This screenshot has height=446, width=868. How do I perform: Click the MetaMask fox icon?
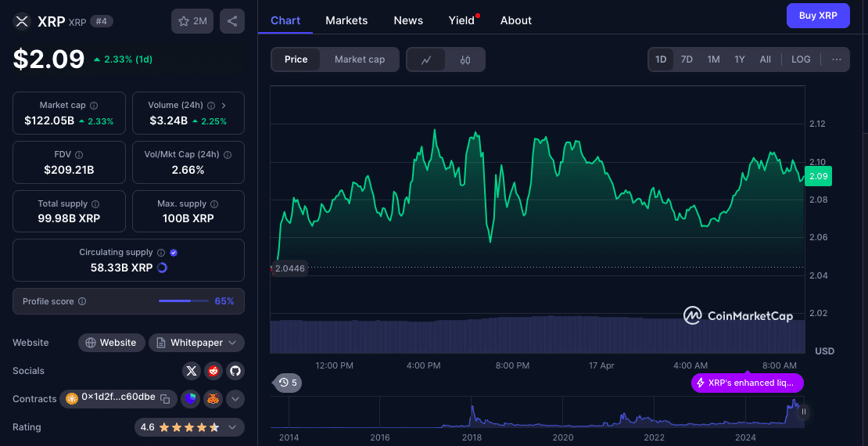point(213,398)
